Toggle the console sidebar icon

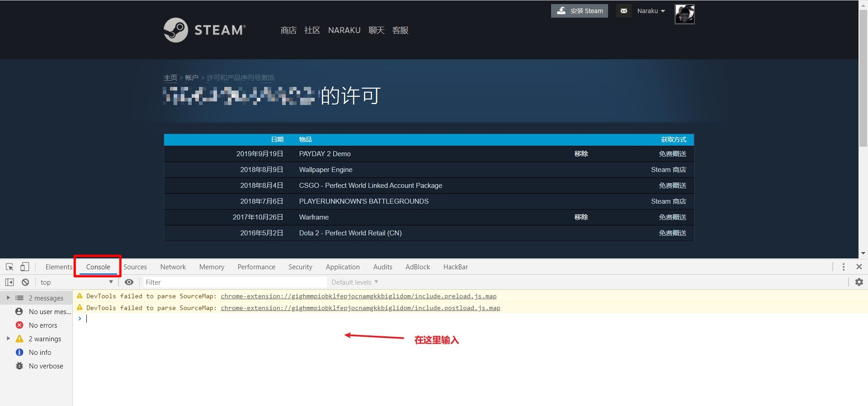9,282
